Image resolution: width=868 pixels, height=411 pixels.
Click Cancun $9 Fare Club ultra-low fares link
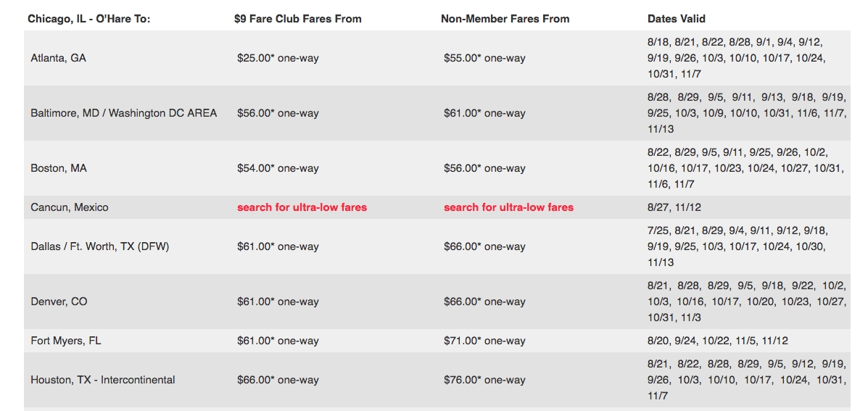[x=302, y=207]
